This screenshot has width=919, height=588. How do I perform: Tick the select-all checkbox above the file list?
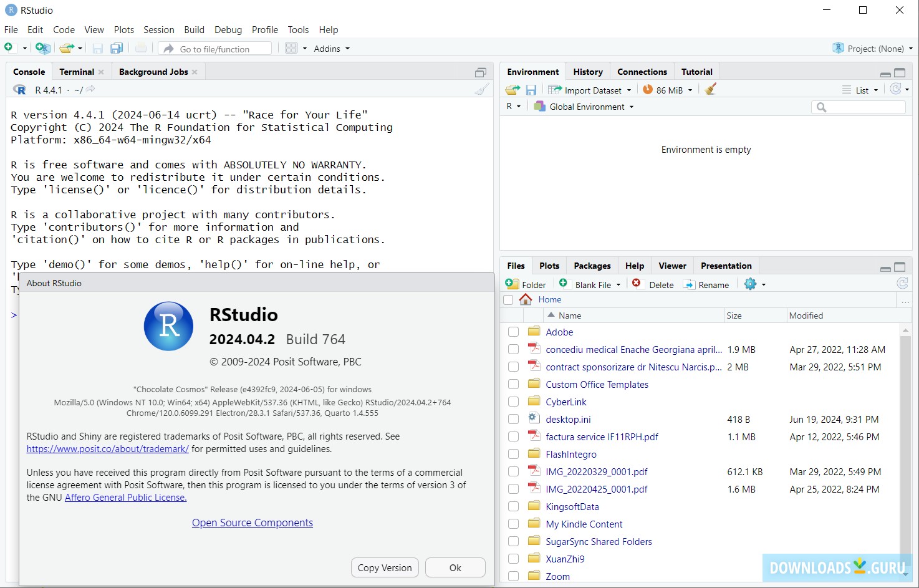508,299
